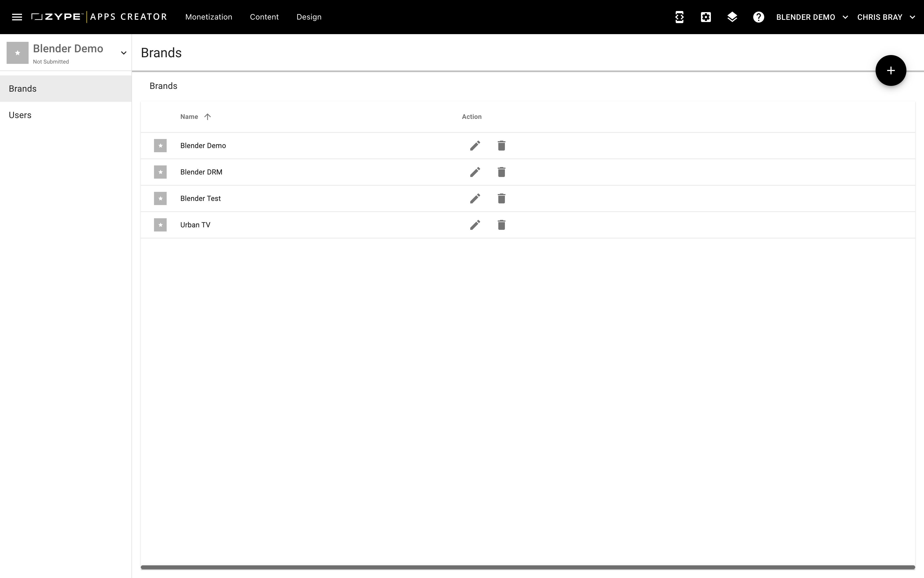This screenshot has width=924, height=578.
Task: Select Users in the sidebar
Action: click(66, 115)
